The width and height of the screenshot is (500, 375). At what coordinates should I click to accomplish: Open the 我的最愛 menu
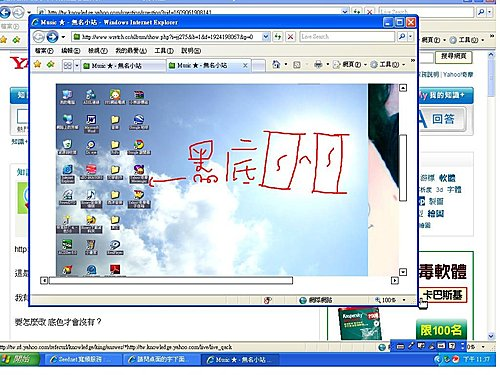coord(131,51)
